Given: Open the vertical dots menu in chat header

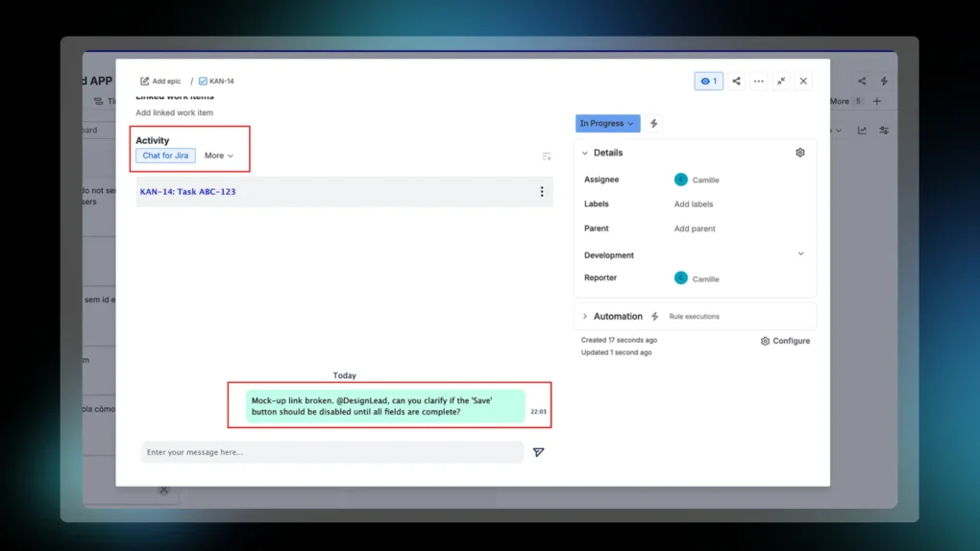Looking at the screenshot, I should click(542, 192).
